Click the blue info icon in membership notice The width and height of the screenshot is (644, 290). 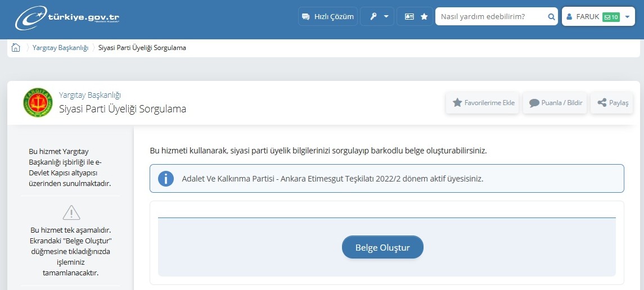tap(166, 179)
